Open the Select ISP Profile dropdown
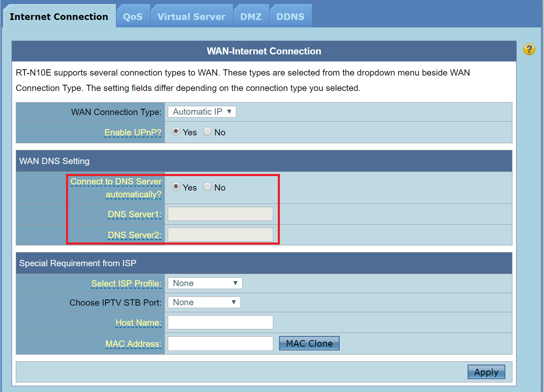544x392 pixels. click(x=205, y=283)
